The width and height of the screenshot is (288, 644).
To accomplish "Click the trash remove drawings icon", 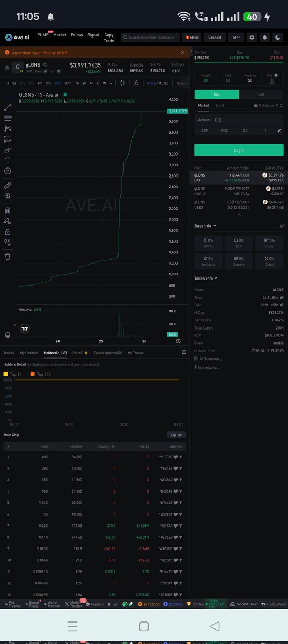I will tap(8, 256).
